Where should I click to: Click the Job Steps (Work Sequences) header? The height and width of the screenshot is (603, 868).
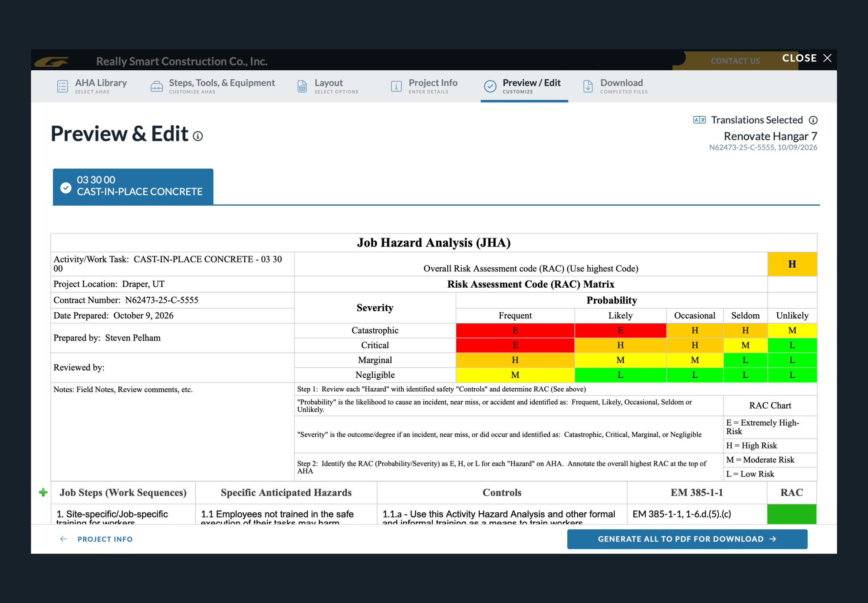[123, 492]
